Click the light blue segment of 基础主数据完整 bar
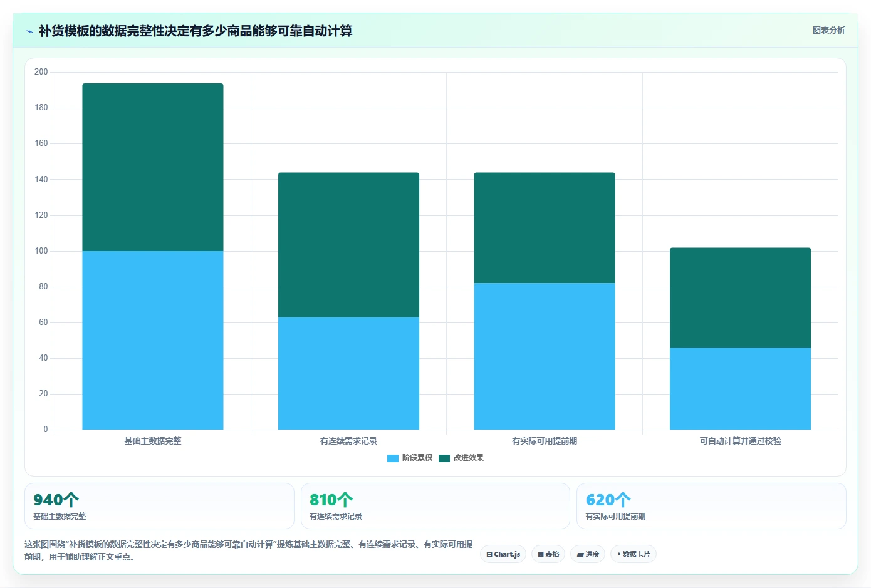871x588 pixels. click(153, 340)
